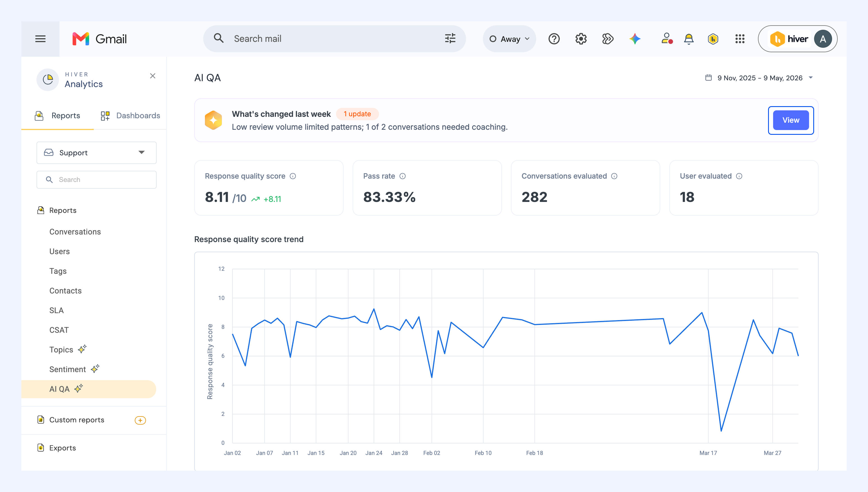This screenshot has width=868, height=492.
Task: Open search filter options in mail search
Action: (450, 38)
